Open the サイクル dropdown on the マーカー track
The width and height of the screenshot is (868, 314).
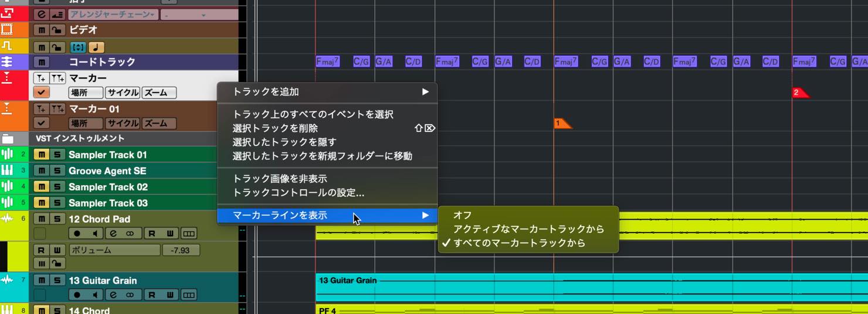[123, 93]
